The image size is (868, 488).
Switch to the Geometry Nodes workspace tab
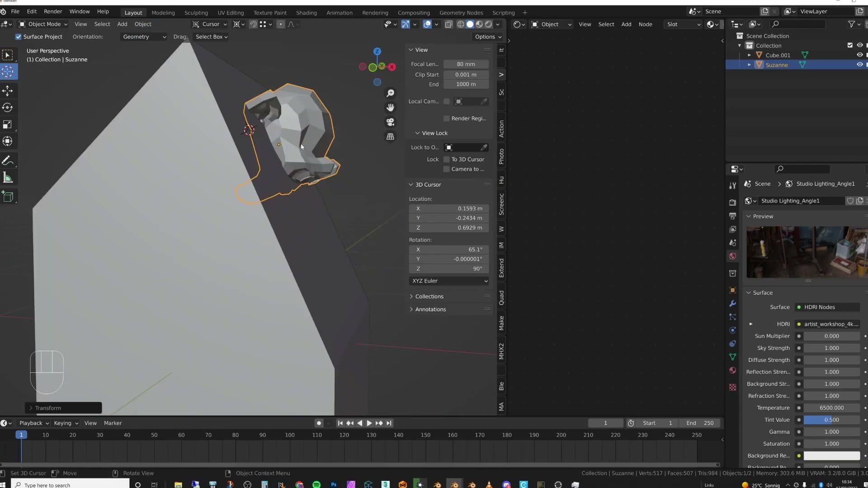coord(461,13)
